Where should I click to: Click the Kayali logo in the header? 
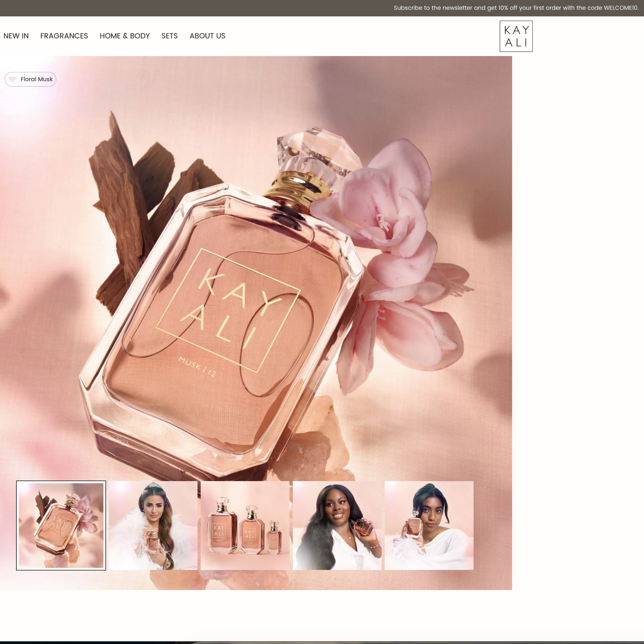coord(516,36)
